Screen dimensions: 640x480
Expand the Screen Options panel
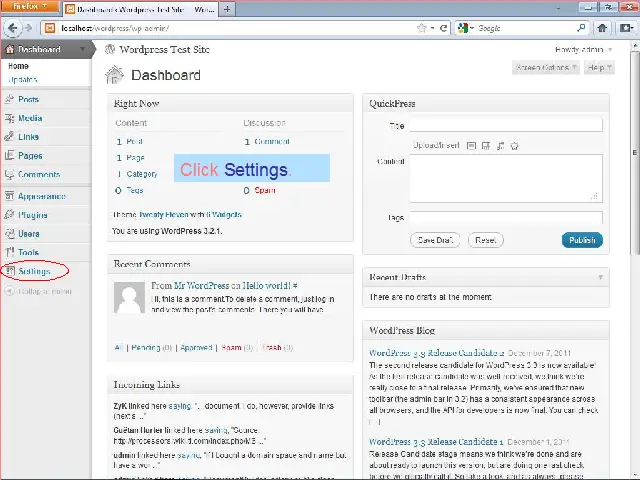point(546,68)
